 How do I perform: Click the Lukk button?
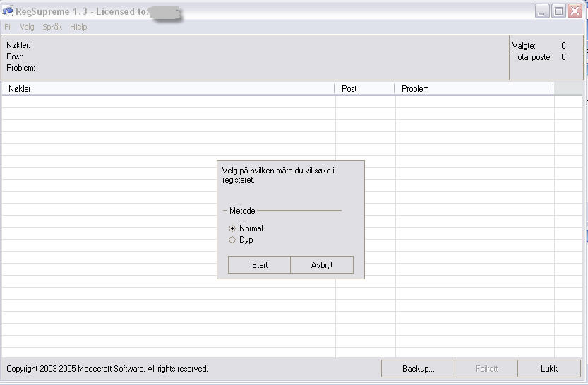(x=549, y=369)
